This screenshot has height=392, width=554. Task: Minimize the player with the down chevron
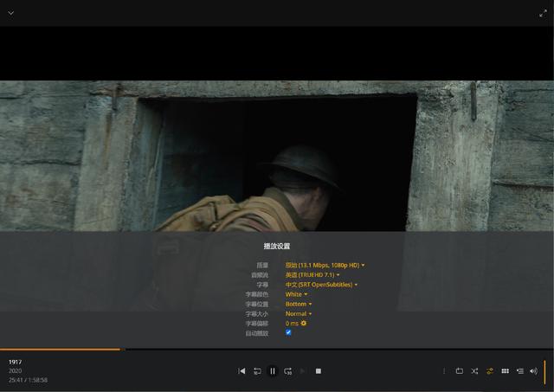coord(11,13)
